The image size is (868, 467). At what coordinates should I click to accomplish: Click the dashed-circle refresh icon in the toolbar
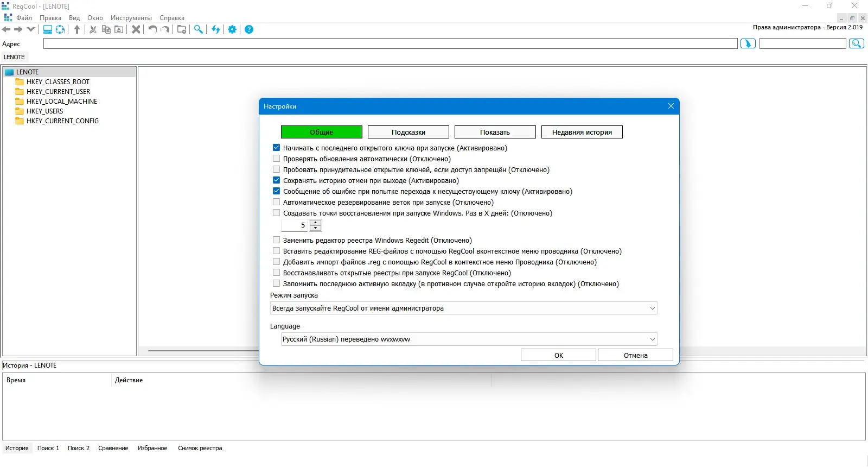coord(60,29)
